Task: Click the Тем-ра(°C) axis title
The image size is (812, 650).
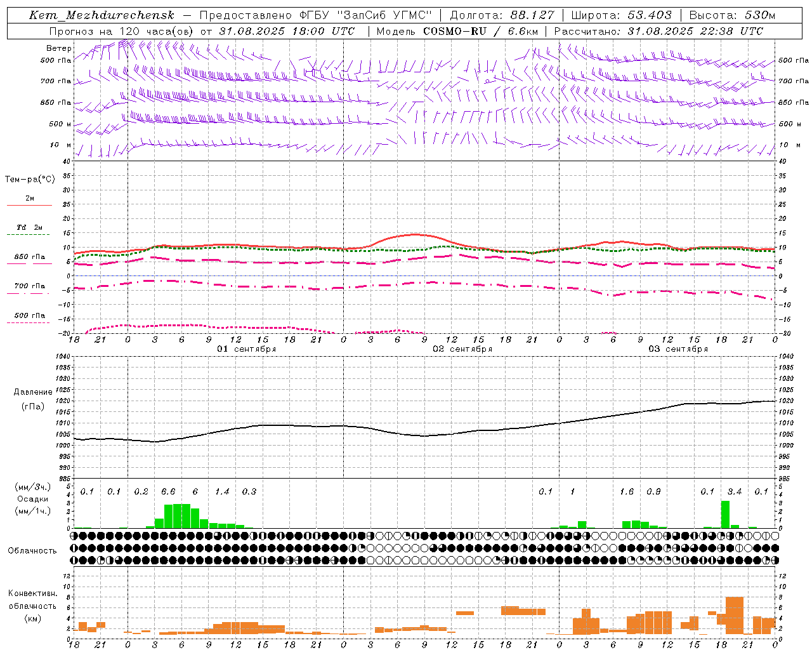Action: [30, 180]
